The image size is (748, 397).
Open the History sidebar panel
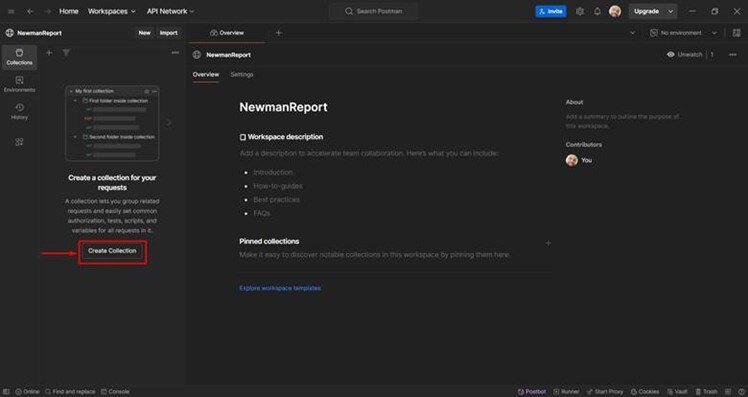point(19,111)
